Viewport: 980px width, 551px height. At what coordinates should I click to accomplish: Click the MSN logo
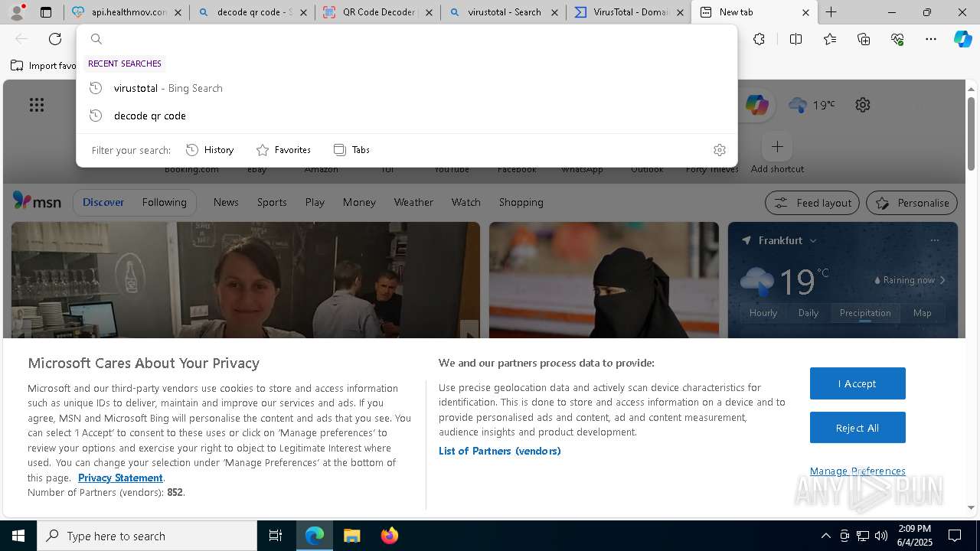37,201
